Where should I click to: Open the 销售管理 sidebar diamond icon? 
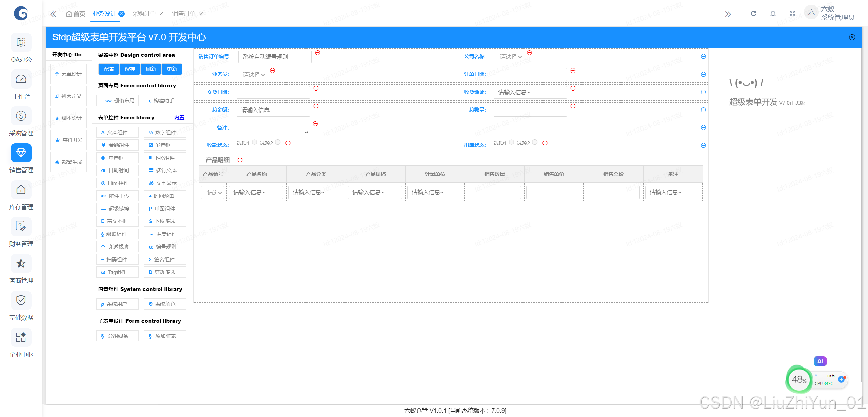(x=21, y=153)
